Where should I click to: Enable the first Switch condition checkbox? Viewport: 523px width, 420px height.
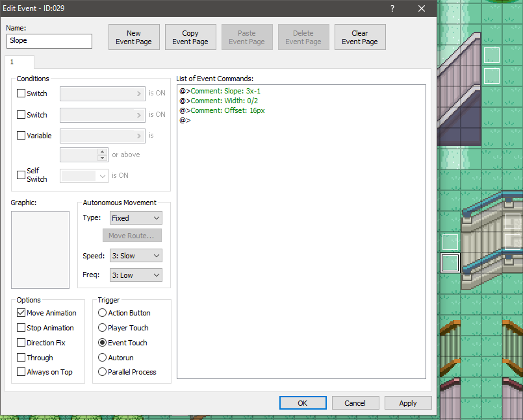pyautogui.click(x=21, y=93)
